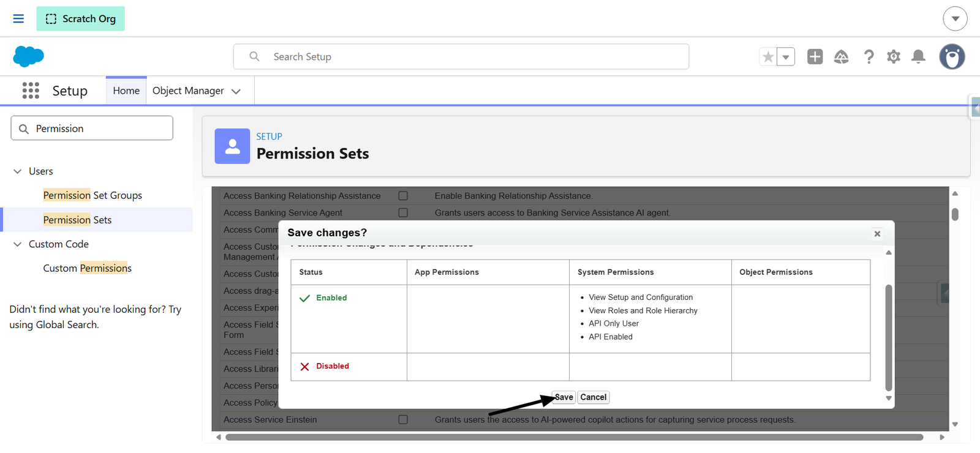Click the Status column header

pos(311,272)
